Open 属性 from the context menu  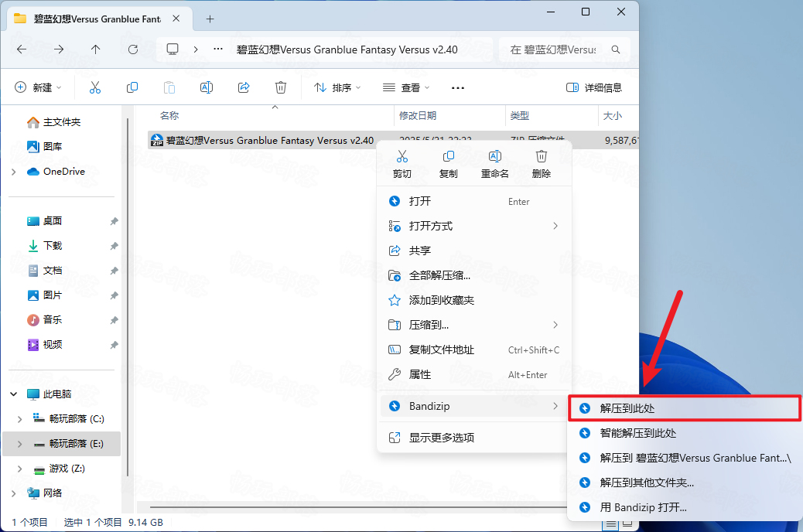tap(474, 374)
